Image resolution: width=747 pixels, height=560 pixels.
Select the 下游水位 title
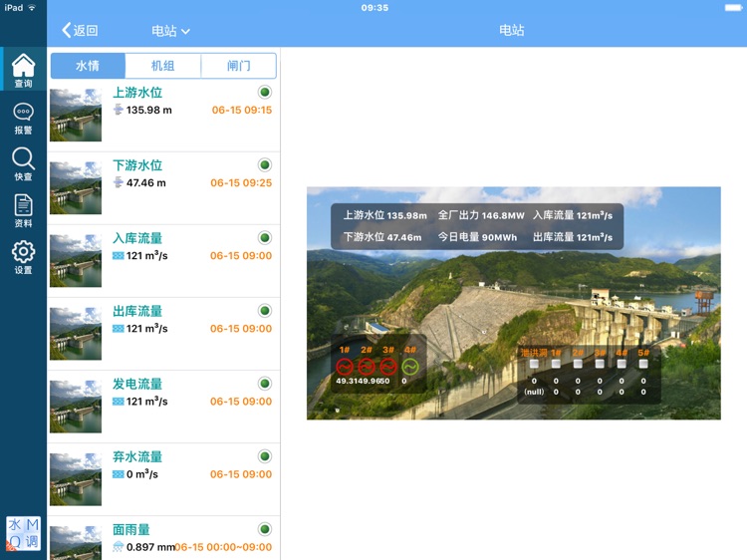(x=137, y=165)
